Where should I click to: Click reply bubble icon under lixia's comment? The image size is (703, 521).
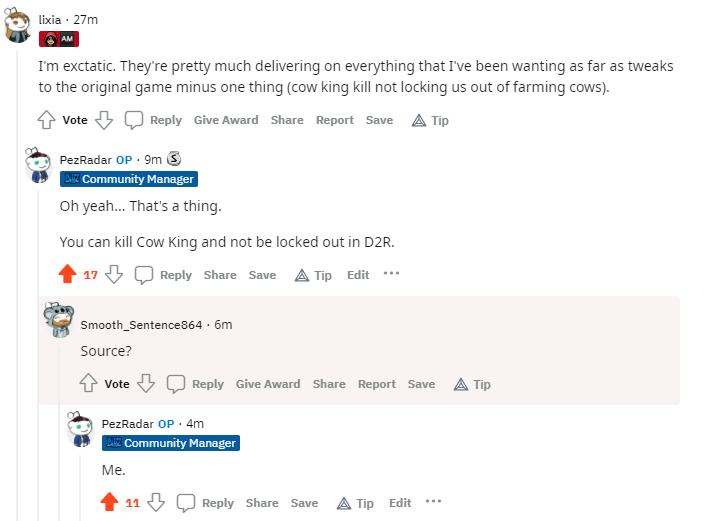click(x=134, y=120)
